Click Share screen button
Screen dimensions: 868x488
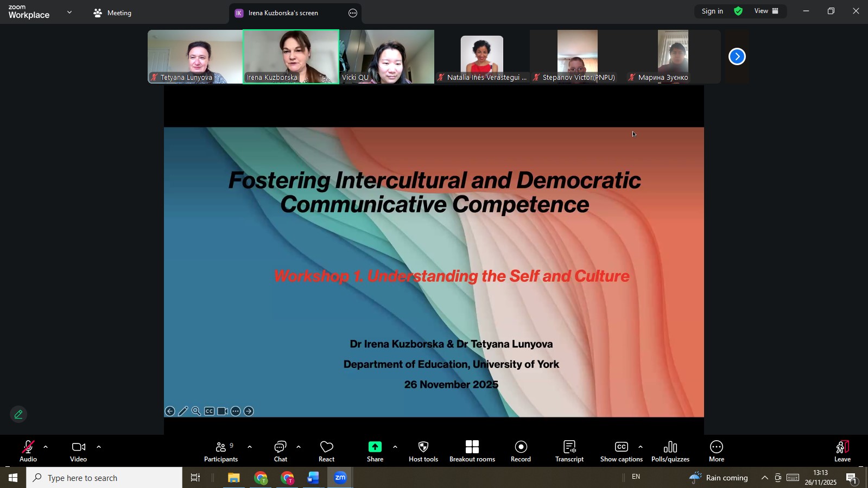point(375,451)
